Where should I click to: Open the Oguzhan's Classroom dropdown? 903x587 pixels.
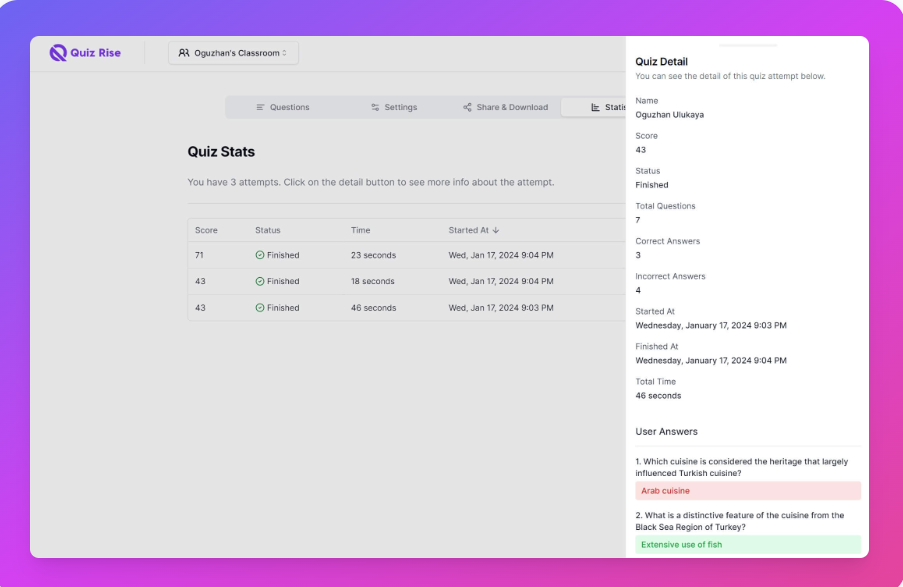(x=233, y=53)
